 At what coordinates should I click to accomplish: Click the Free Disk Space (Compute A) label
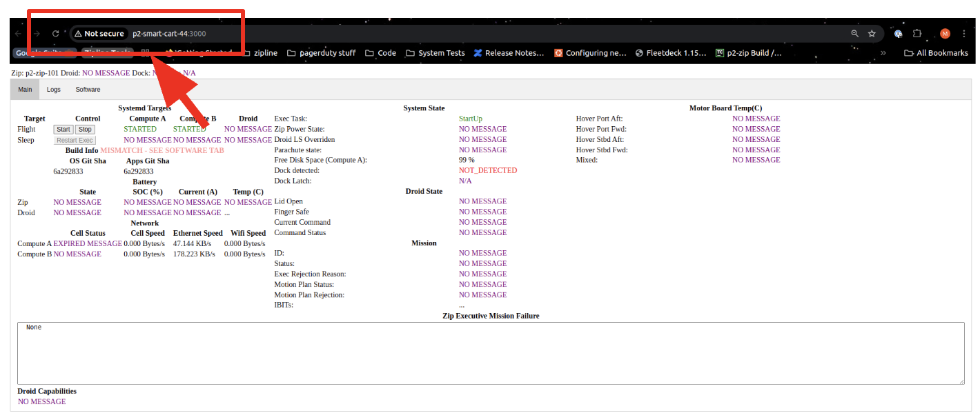[x=320, y=160]
